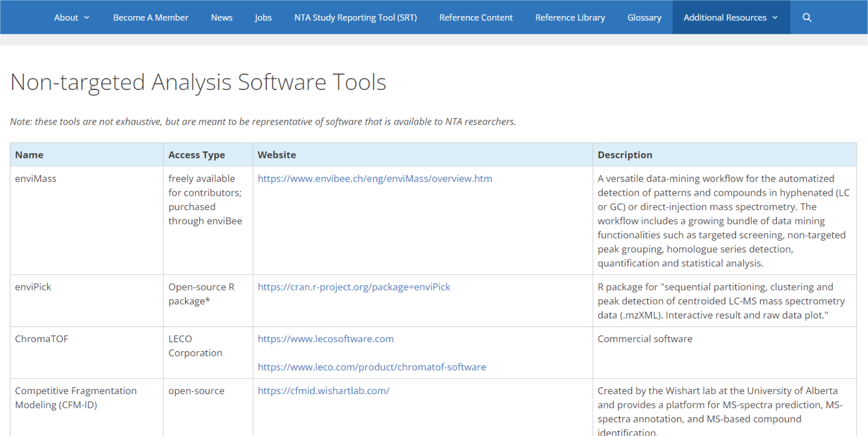
Task: Open the Jobs menu item
Action: (x=263, y=17)
